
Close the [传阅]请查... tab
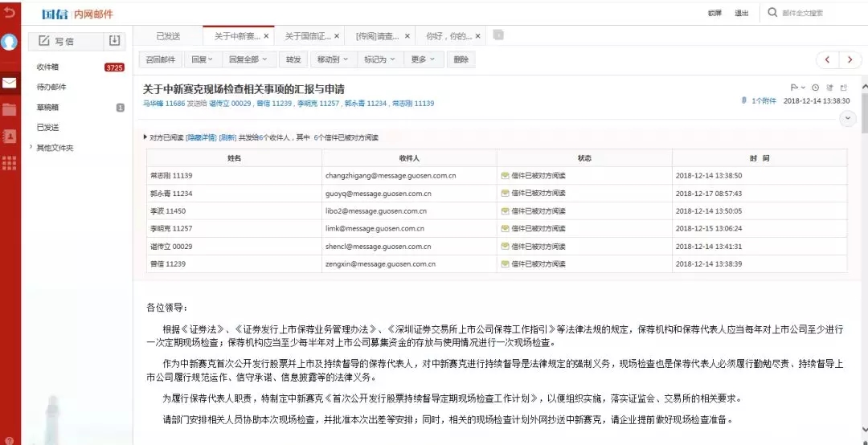[x=407, y=36]
